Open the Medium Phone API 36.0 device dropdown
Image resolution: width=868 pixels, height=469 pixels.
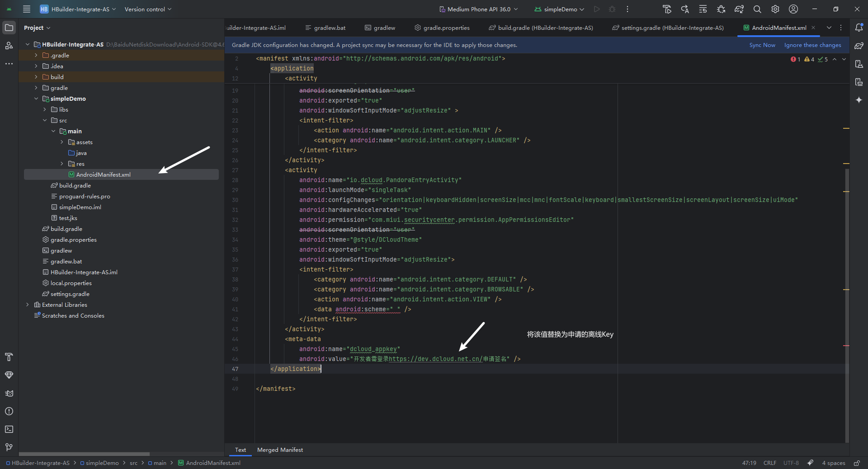click(478, 9)
